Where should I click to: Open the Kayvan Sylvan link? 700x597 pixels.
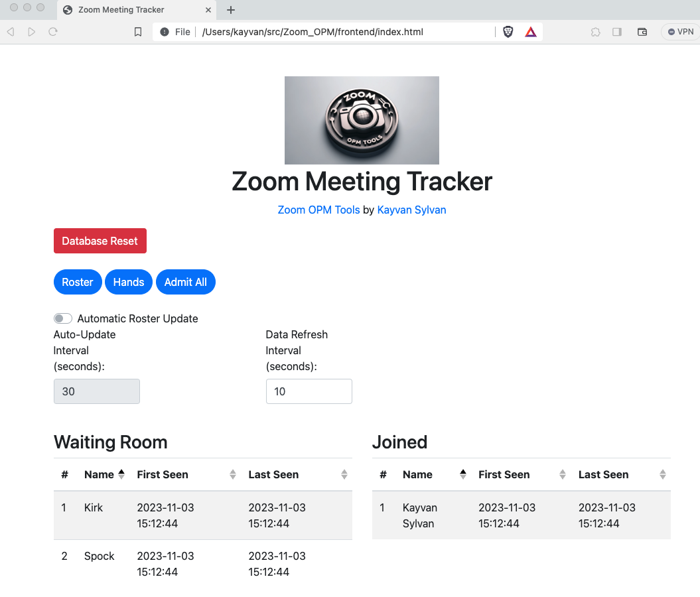411,210
